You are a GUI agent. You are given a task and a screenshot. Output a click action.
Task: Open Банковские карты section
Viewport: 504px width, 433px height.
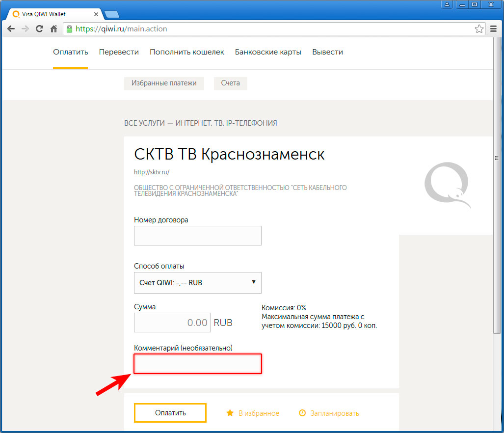tap(268, 52)
